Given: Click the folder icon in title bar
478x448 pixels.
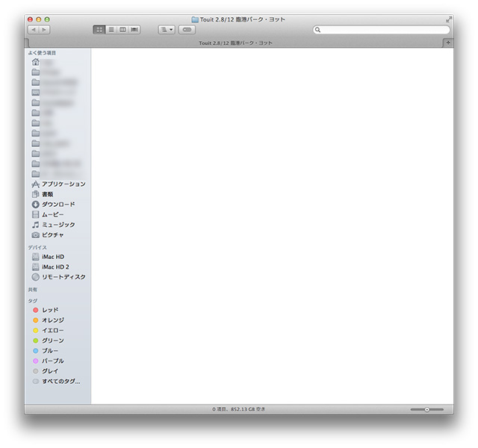Looking at the screenshot, I should 195,19.
